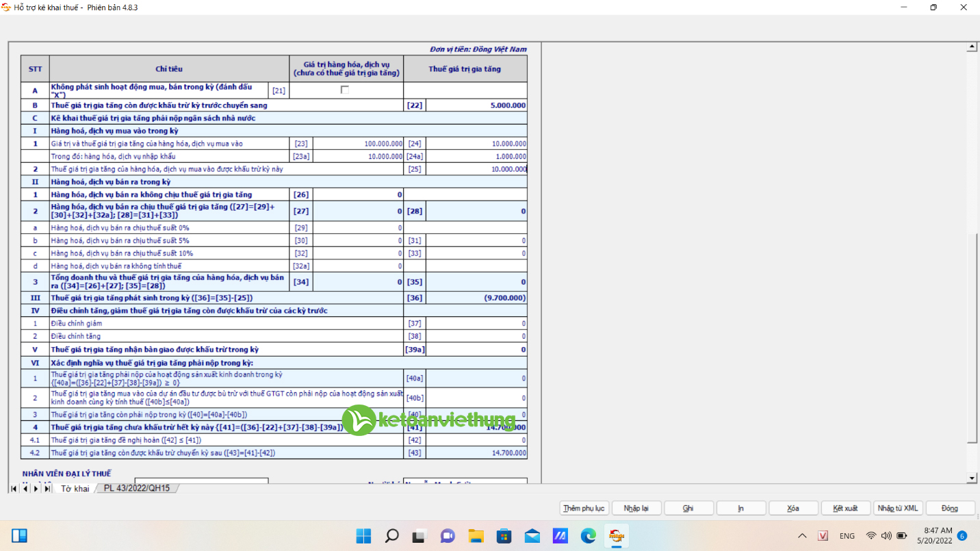The height and width of the screenshot is (551, 980).
Task: Go to the first sheet using navigation arrow
Action: point(14,489)
